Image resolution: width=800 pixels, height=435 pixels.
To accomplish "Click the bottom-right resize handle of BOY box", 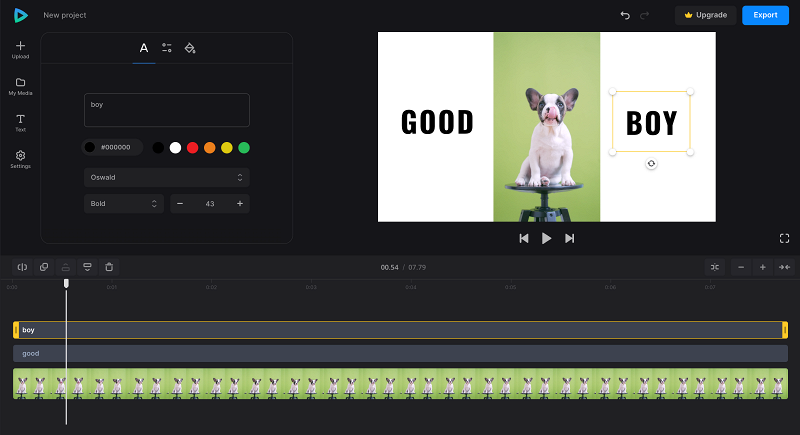I will 690,152.
